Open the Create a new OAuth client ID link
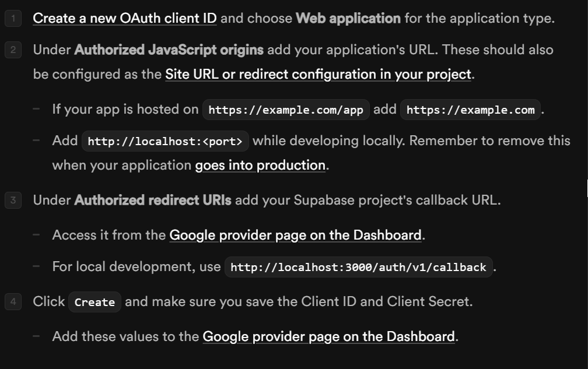 click(x=125, y=18)
